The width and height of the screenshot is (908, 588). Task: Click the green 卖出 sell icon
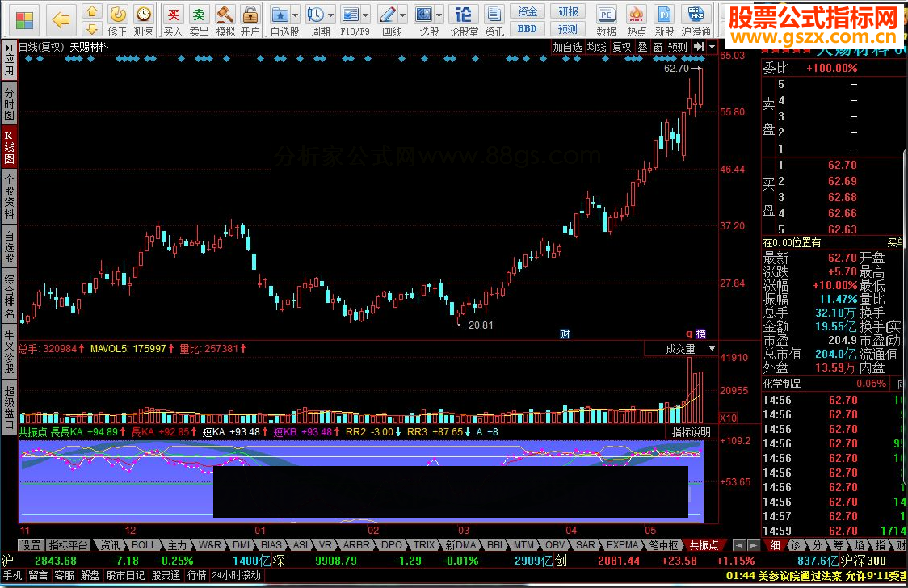(199, 20)
